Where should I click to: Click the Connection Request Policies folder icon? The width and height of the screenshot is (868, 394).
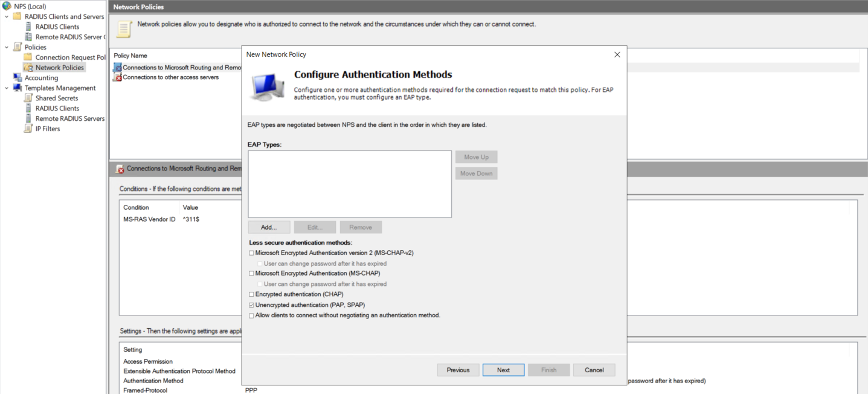click(x=28, y=57)
